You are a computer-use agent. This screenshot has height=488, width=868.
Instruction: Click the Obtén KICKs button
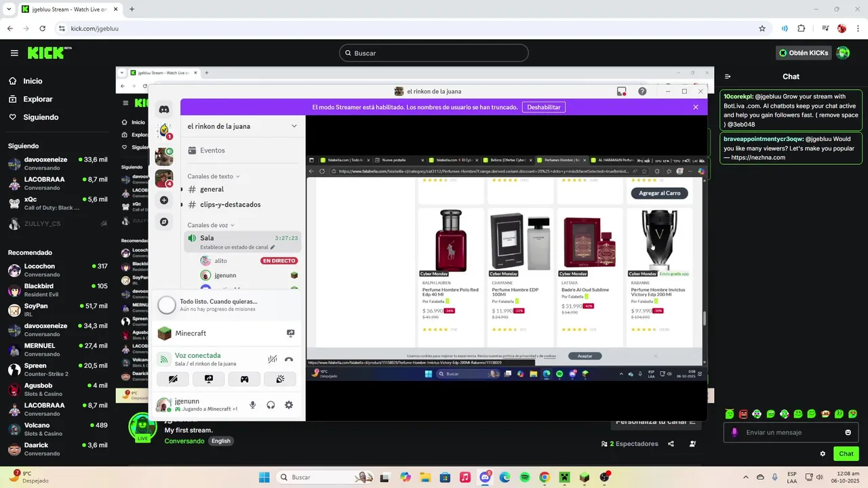point(804,53)
